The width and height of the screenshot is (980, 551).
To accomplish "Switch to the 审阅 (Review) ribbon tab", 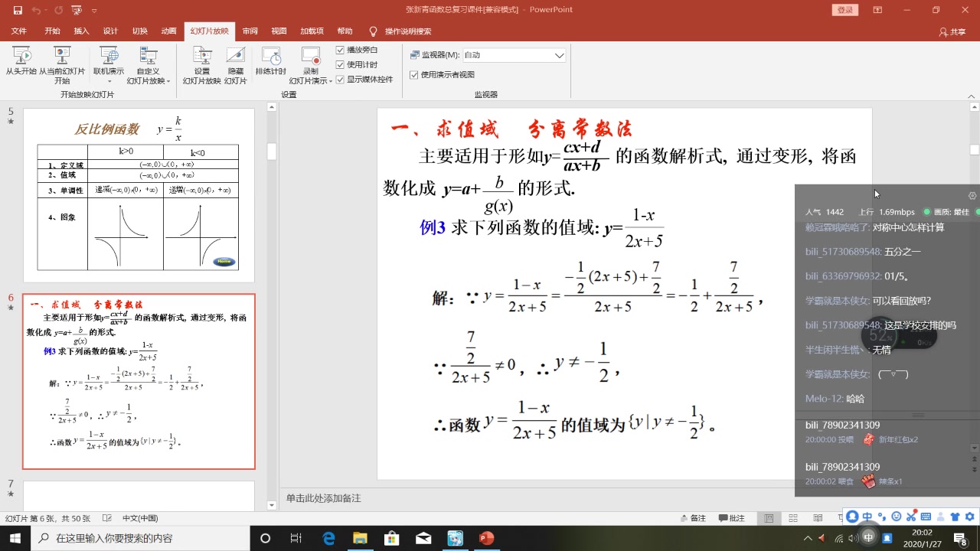I will 250,31.
